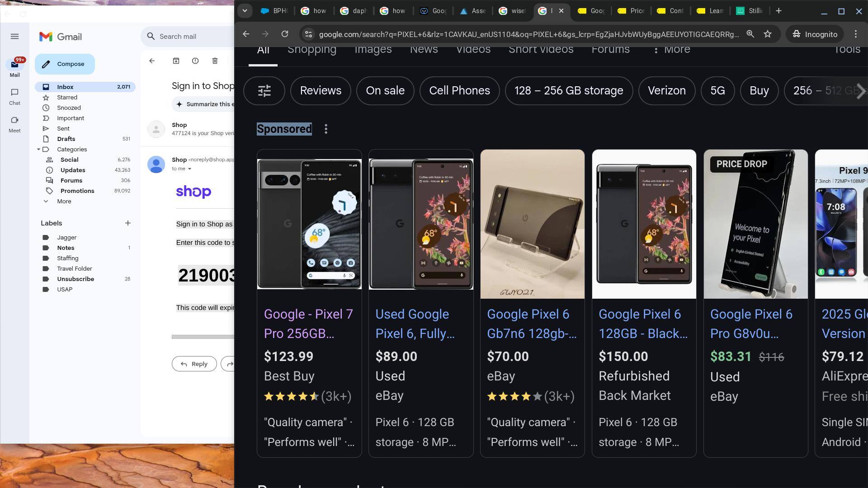Click the archive icon in Gmail toolbar
The height and width of the screenshot is (488, 868).
[x=176, y=61]
